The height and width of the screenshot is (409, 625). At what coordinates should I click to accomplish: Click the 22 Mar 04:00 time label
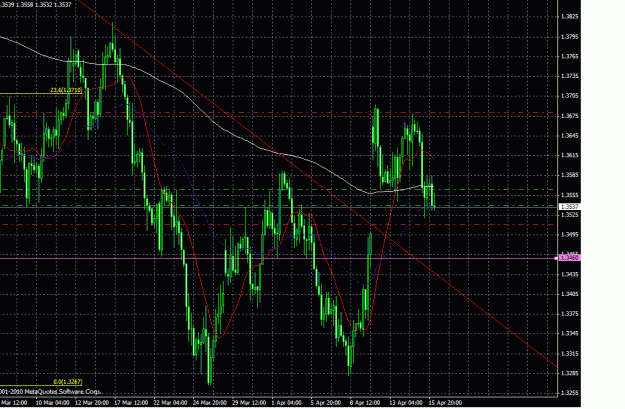(x=170, y=403)
